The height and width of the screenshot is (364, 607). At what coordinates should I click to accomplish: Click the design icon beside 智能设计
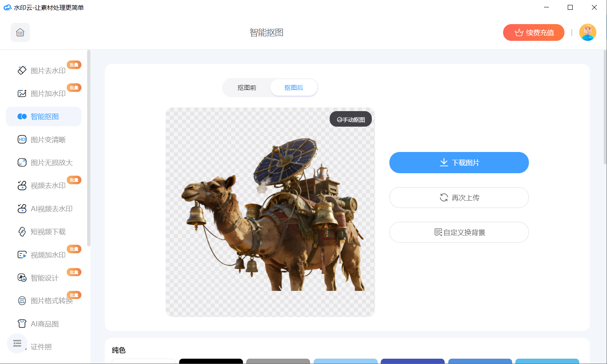[x=22, y=278]
